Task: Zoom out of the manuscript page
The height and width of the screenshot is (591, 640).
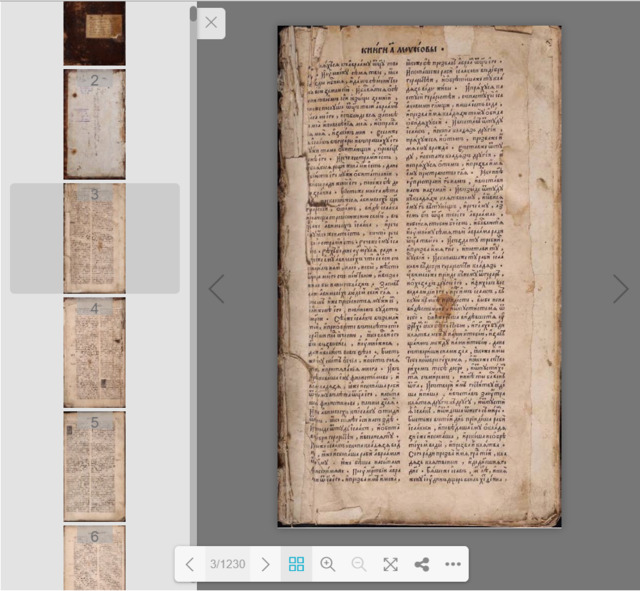Action: click(359, 564)
